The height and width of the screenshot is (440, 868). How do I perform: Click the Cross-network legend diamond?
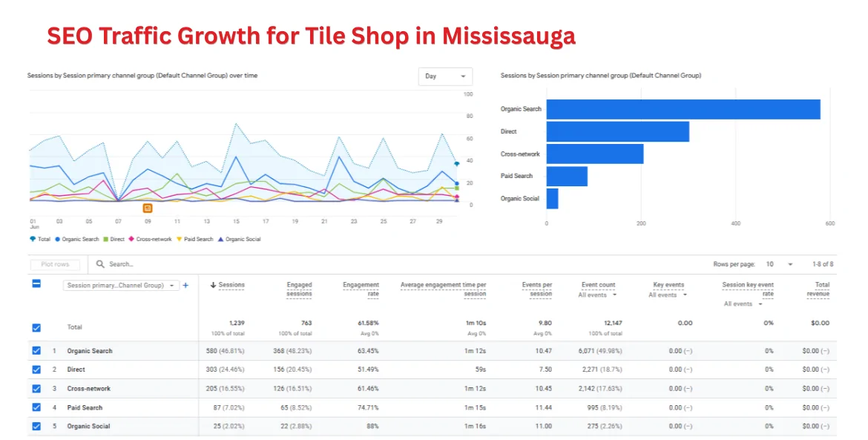point(131,239)
